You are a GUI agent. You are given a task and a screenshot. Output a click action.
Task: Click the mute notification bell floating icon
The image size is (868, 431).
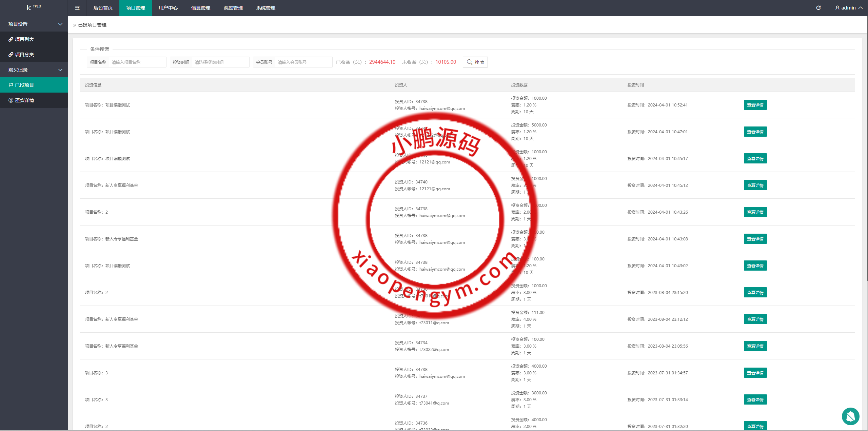(x=850, y=416)
